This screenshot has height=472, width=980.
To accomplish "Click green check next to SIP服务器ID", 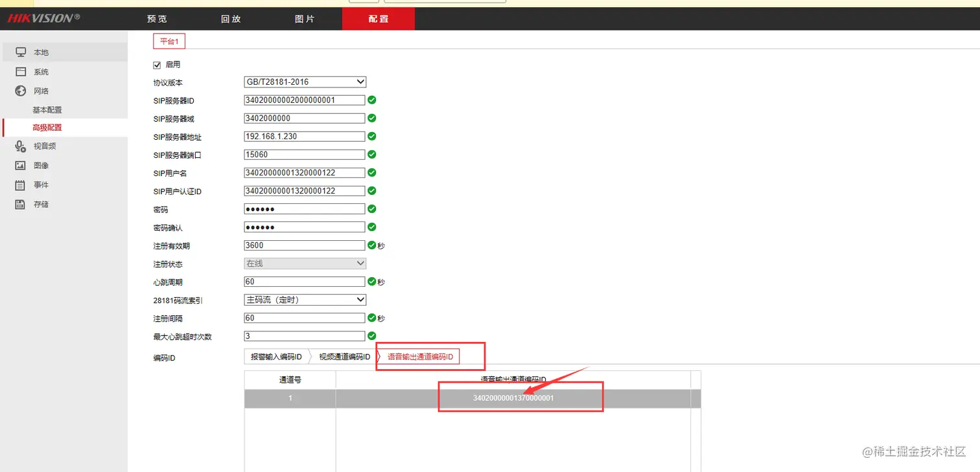I will 372,100.
